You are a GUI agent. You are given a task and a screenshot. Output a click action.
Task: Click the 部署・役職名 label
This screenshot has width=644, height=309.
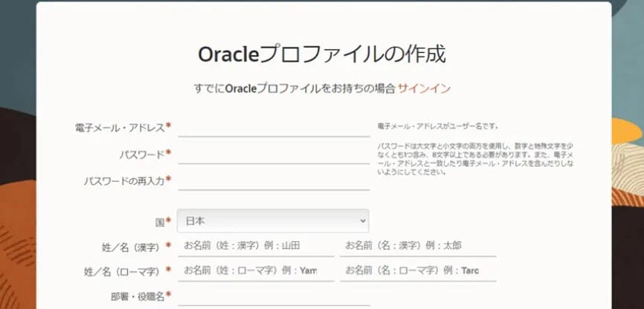(138, 296)
